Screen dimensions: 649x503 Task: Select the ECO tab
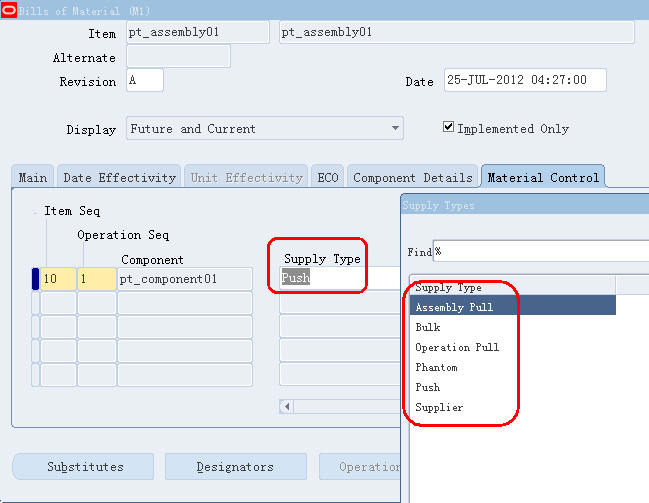(x=328, y=178)
